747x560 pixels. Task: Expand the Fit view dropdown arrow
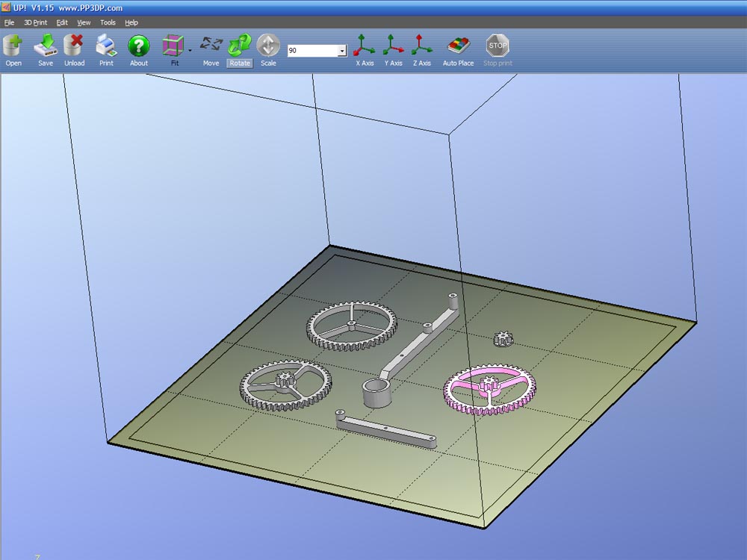point(190,50)
